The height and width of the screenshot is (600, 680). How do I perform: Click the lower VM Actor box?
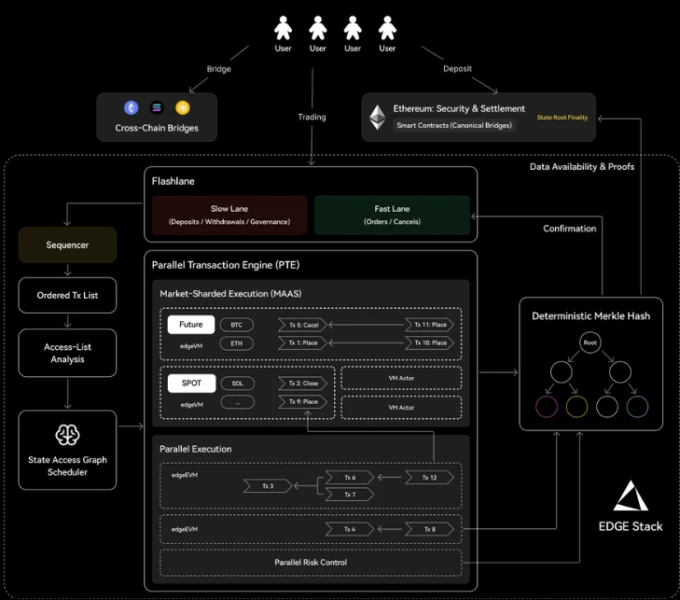[x=401, y=408]
